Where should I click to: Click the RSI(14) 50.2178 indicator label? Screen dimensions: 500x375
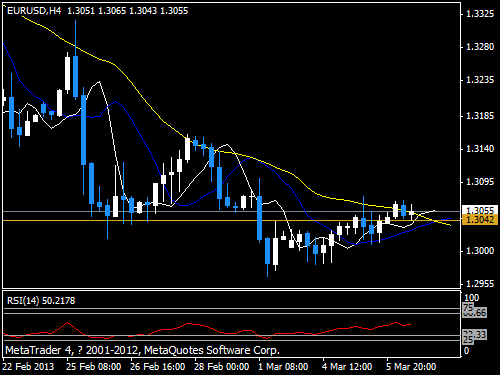(x=41, y=301)
